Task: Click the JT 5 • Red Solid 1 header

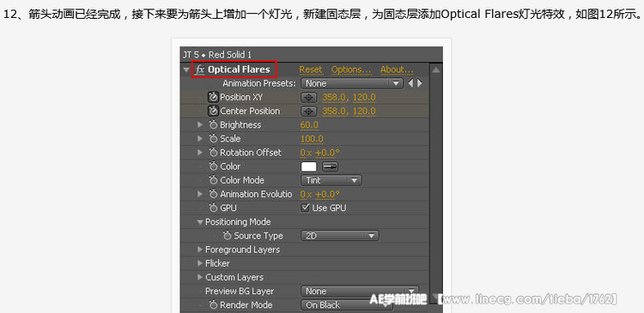Action: tap(217, 55)
